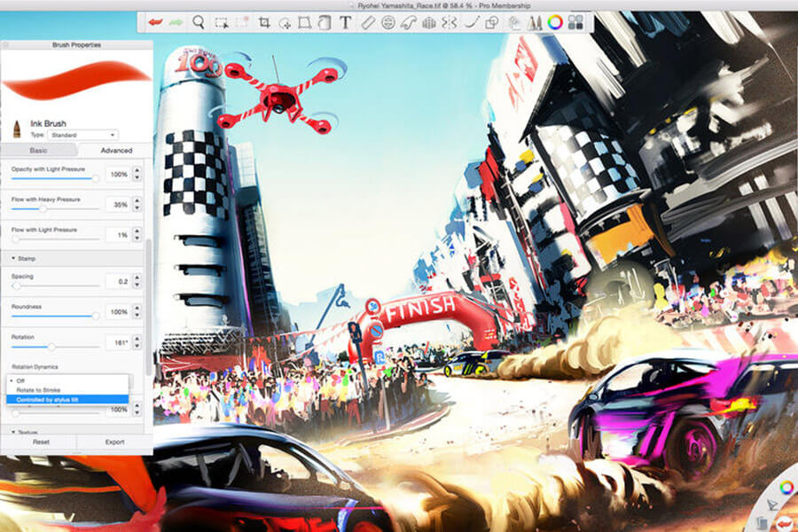Click the Ink Brush name text
798x532 pixels.
click(x=48, y=123)
